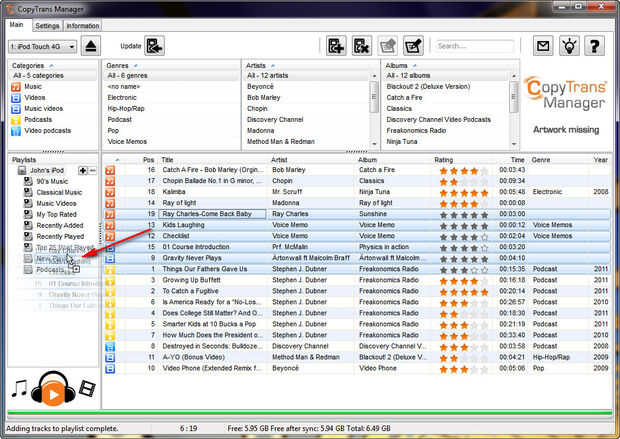Click the edit artwork toolbar icon

point(388,46)
